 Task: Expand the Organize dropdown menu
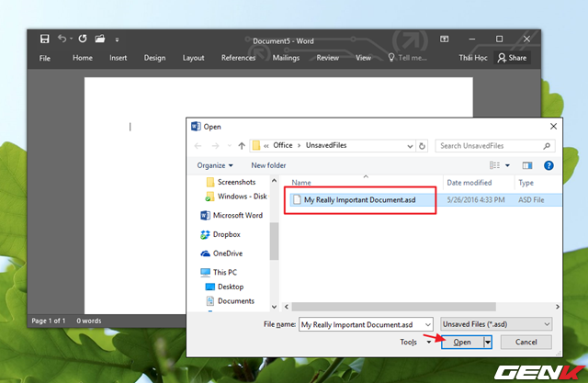[214, 165]
